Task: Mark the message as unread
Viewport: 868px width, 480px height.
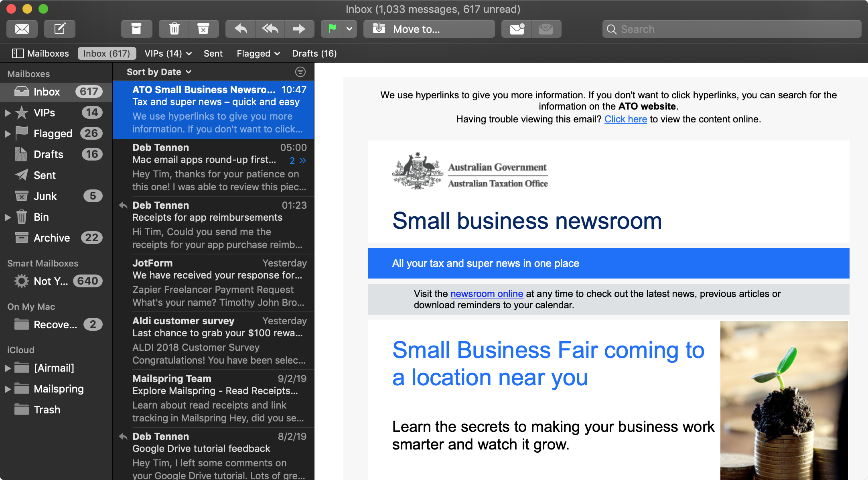Action: click(x=517, y=29)
